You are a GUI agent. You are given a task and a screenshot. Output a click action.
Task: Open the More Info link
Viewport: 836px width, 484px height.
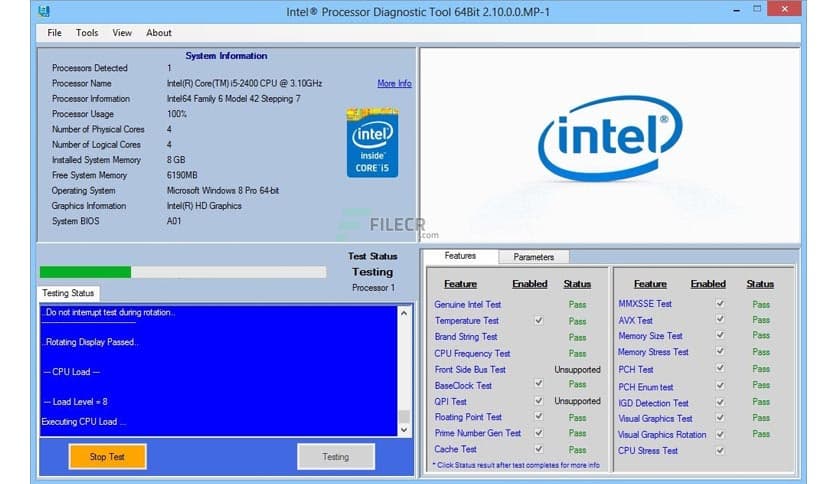coord(394,84)
